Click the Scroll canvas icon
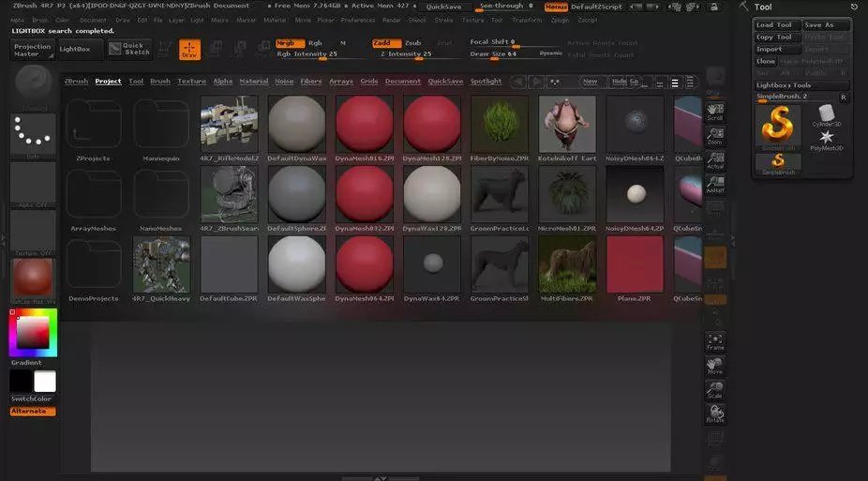Image resolution: width=868 pixels, height=481 pixels. click(x=714, y=112)
